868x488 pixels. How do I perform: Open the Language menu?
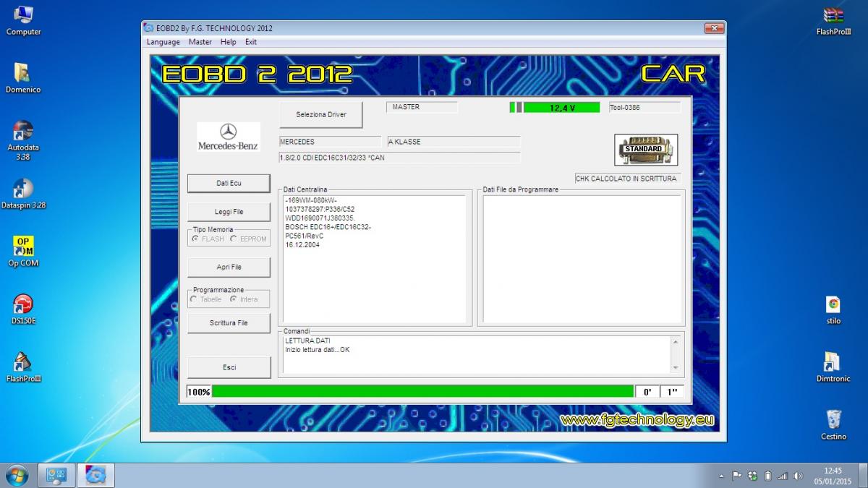pyautogui.click(x=163, y=42)
